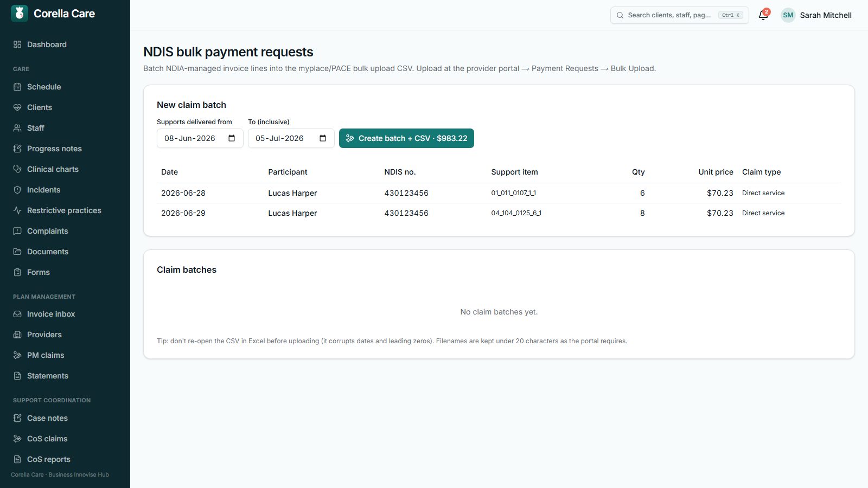The width and height of the screenshot is (868, 488).
Task: Click the date cell 2026-06-29
Action: 183,213
